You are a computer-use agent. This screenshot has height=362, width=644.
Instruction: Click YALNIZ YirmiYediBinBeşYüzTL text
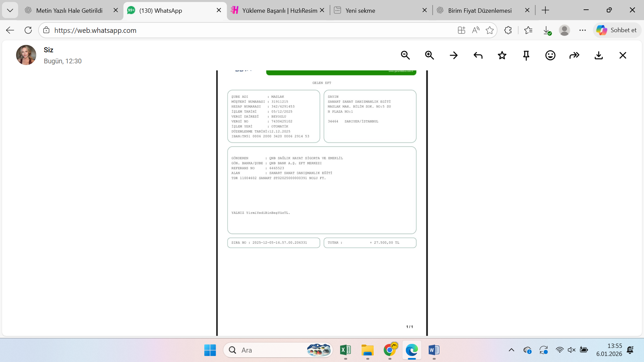[x=261, y=213]
